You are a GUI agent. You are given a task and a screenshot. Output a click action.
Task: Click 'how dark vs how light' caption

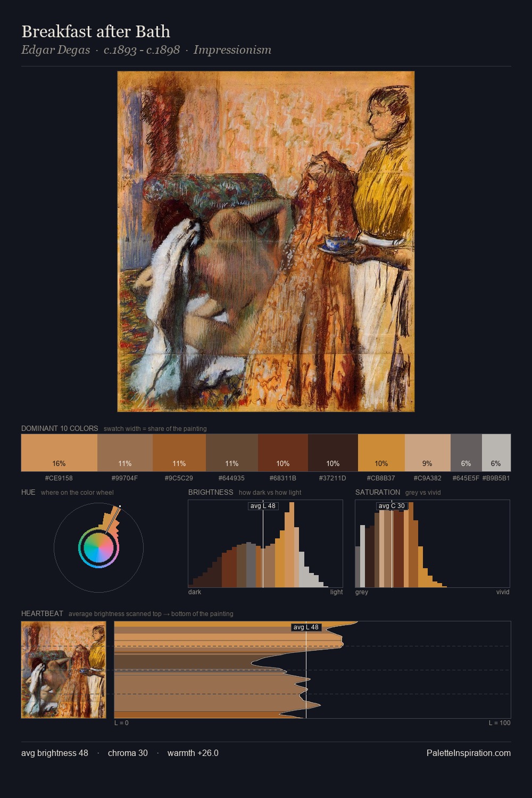point(270,493)
